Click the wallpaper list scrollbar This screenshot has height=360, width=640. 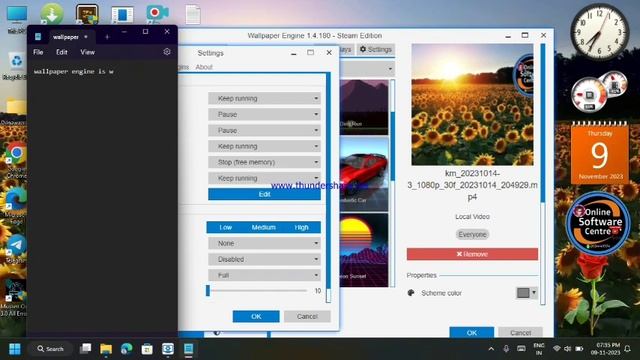pyautogui.click(x=393, y=184)
